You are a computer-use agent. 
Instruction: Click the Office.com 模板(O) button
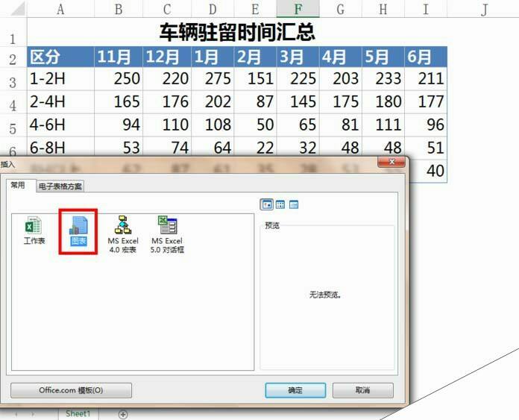point(71,390)
